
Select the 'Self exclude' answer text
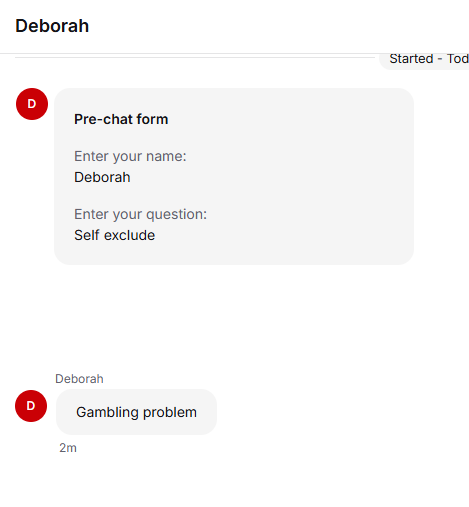tap(114, 235)
